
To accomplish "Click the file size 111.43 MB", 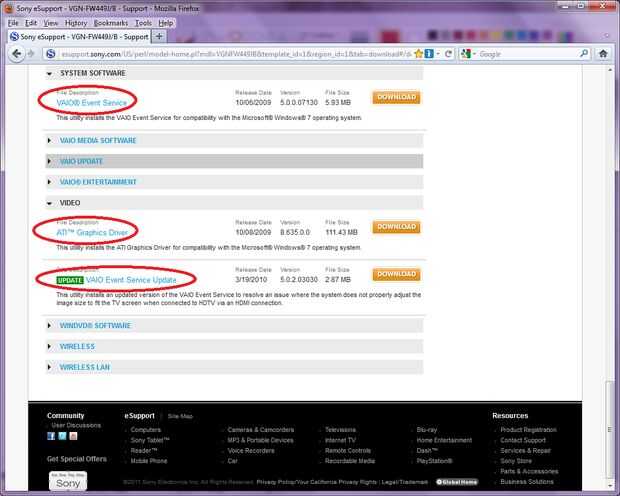I will tap(341, 233).
